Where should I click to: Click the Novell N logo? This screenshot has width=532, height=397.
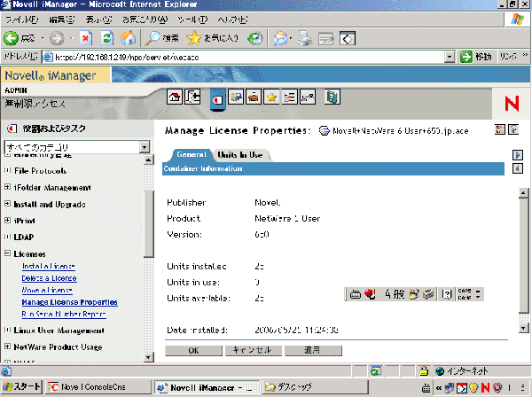click(512, 104)
